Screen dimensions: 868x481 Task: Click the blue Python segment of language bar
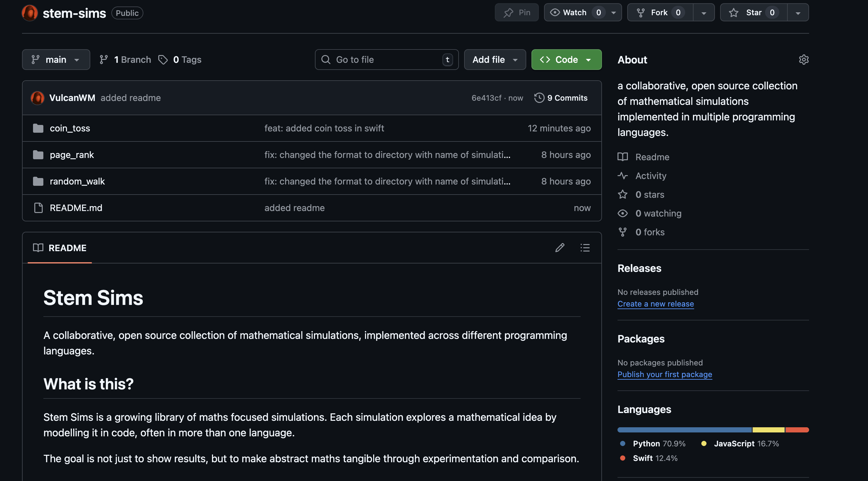pos(684,430)
